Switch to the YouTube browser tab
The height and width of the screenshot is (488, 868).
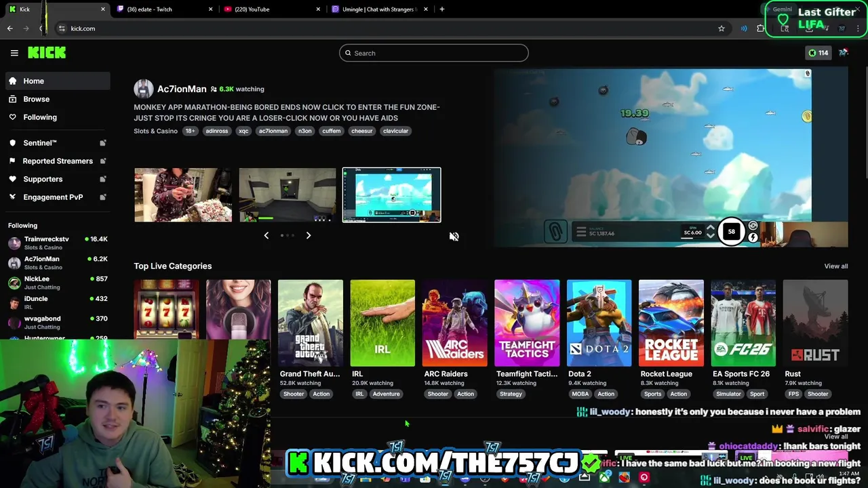coord(271,9)
